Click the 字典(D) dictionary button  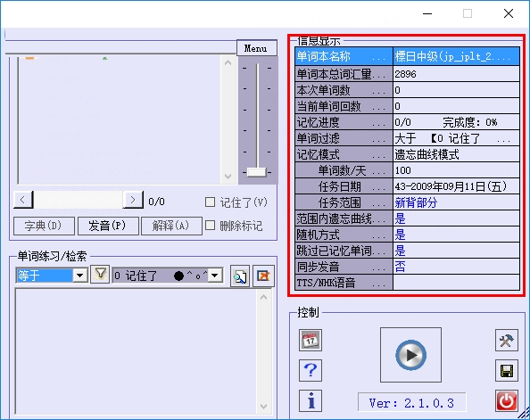pyautogui.click(x=44, y=226)
